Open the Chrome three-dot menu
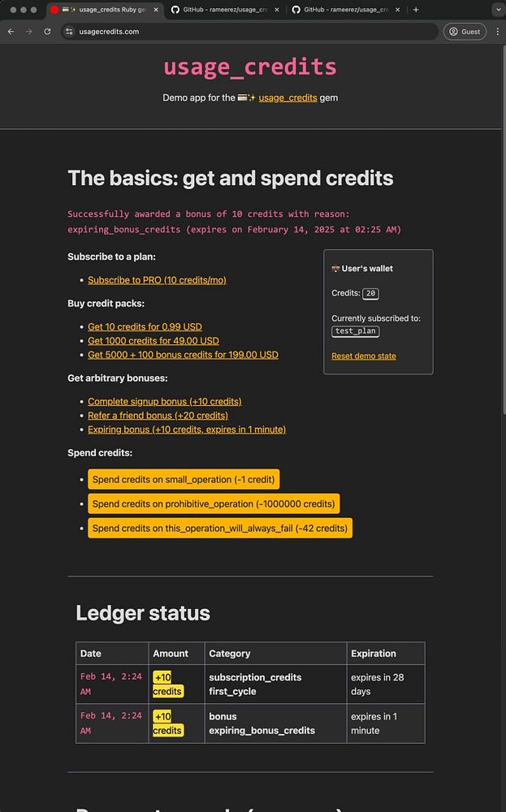The height and width of the screenshot is (812, 506). (x=497, y=32)
